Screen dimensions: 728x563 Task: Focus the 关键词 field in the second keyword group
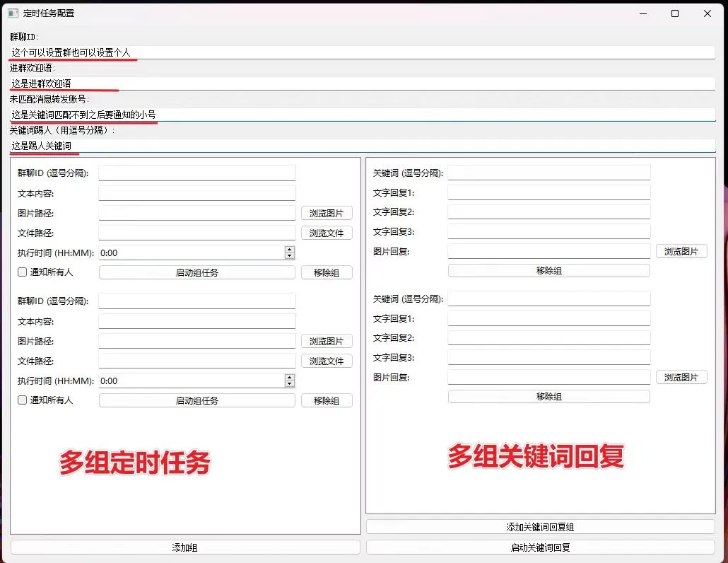(x=548, y=299)
